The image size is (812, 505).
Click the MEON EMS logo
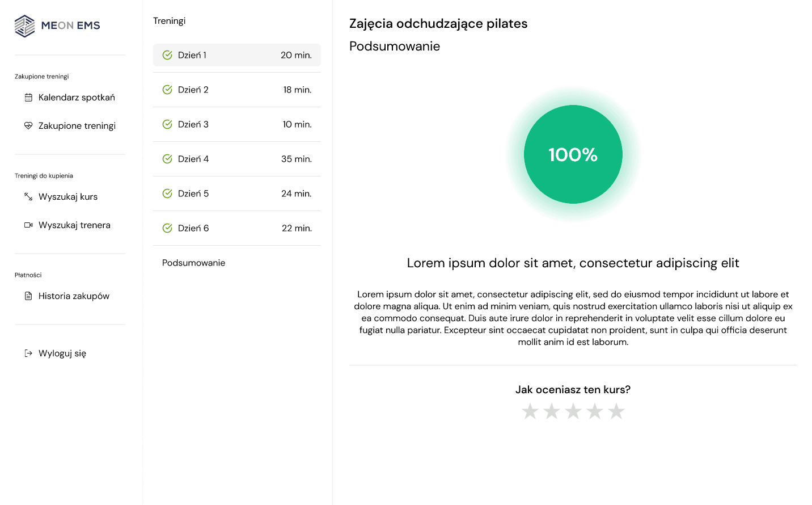(x=57, y=26)
